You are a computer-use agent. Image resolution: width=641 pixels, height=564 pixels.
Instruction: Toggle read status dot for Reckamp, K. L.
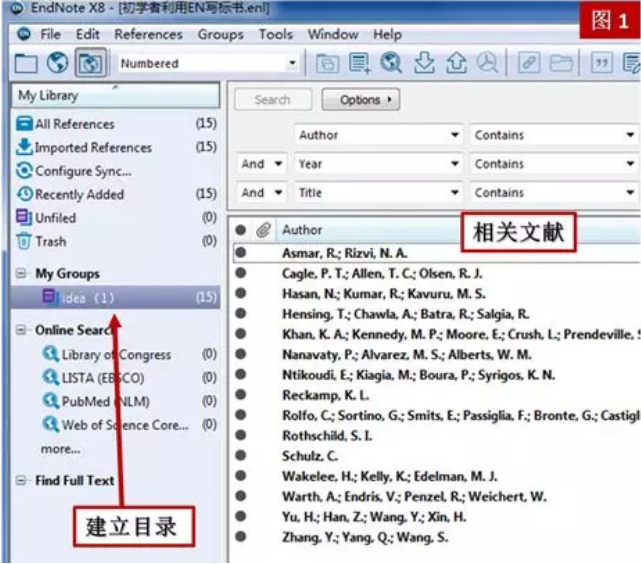pos(241,394)
